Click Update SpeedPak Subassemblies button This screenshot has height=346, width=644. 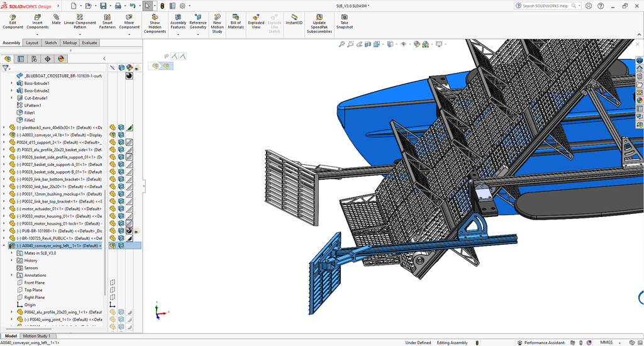tap(319, 23)
